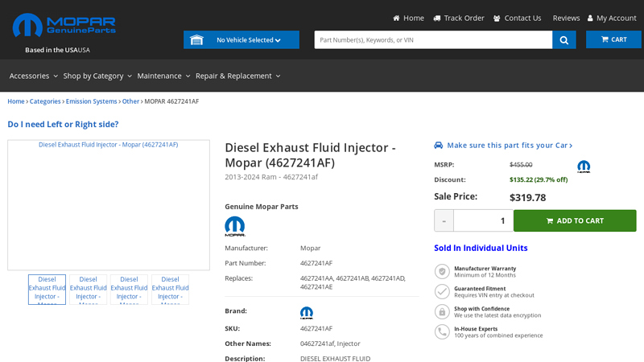
Task: Decrease quantity with minus button
Action: coord(444,220)
